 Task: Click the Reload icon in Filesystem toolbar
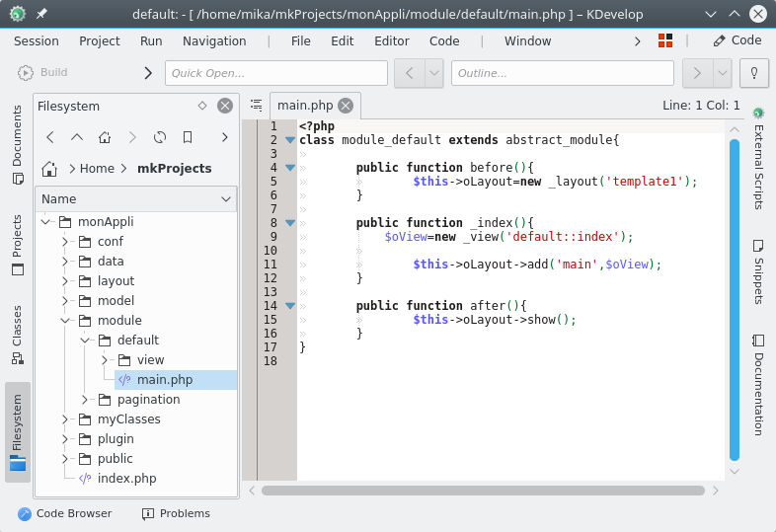click(160, 137)
